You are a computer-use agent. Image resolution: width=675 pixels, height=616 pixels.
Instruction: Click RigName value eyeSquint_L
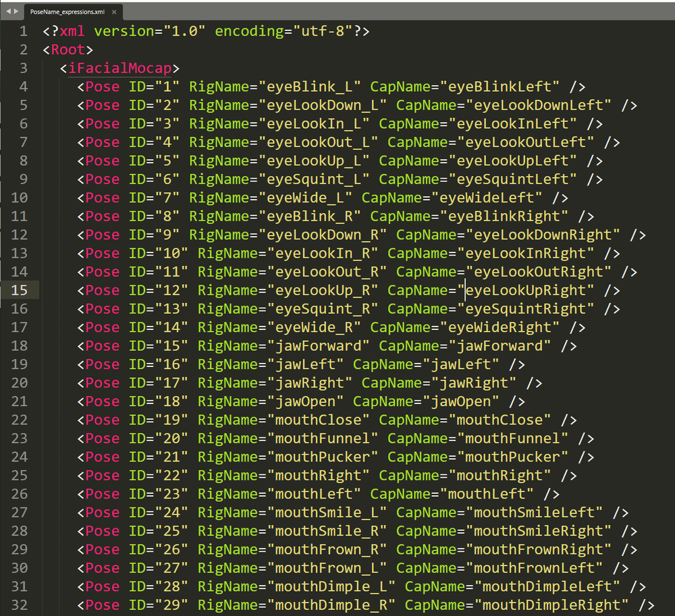click(314, 179)
